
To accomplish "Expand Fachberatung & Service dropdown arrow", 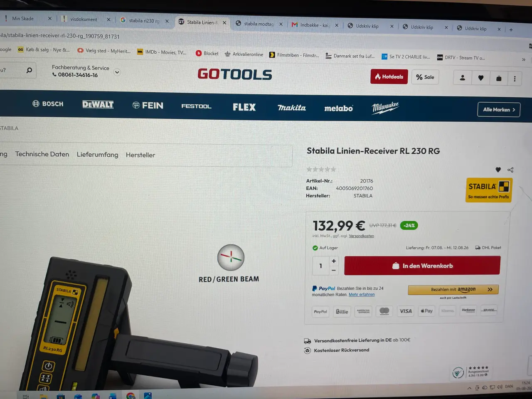I will pyautogui.click(x=117, y=72).
